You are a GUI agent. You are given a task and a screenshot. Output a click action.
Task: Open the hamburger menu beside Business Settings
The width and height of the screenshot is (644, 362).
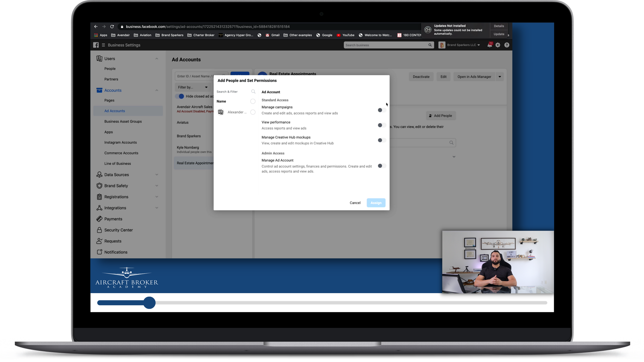(103, 45)
